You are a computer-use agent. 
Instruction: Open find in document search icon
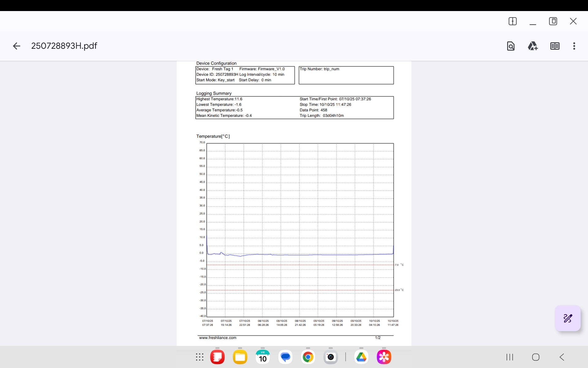[511, 46]
